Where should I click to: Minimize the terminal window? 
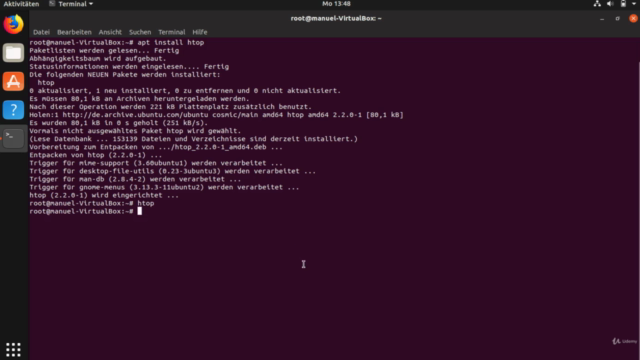[602, 18]
